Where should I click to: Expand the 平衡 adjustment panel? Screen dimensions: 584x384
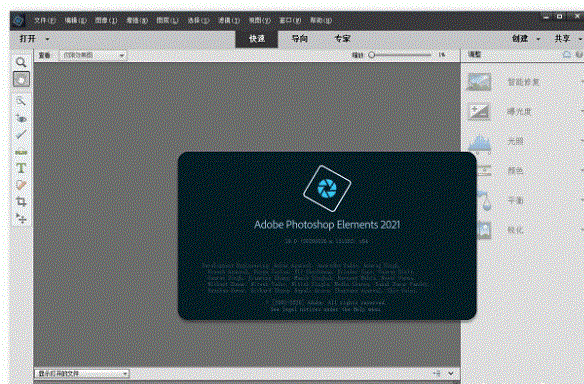click(582, 200)
